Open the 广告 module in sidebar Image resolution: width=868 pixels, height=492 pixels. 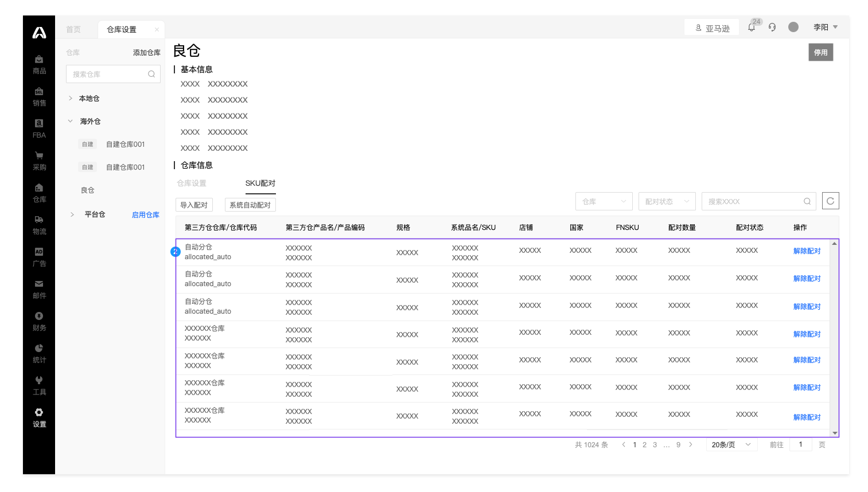(x=39, y=257)
